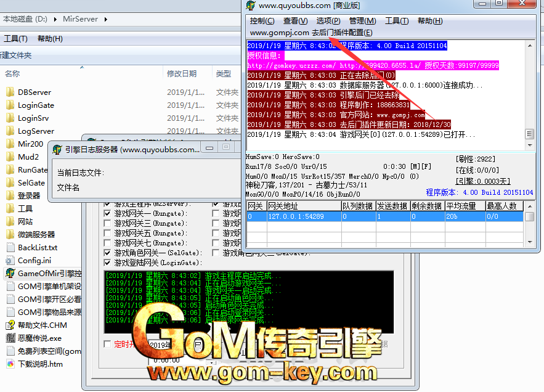Select the Mir200 folder icon
This screenshot has height=392, width=544.
(10, 144)
